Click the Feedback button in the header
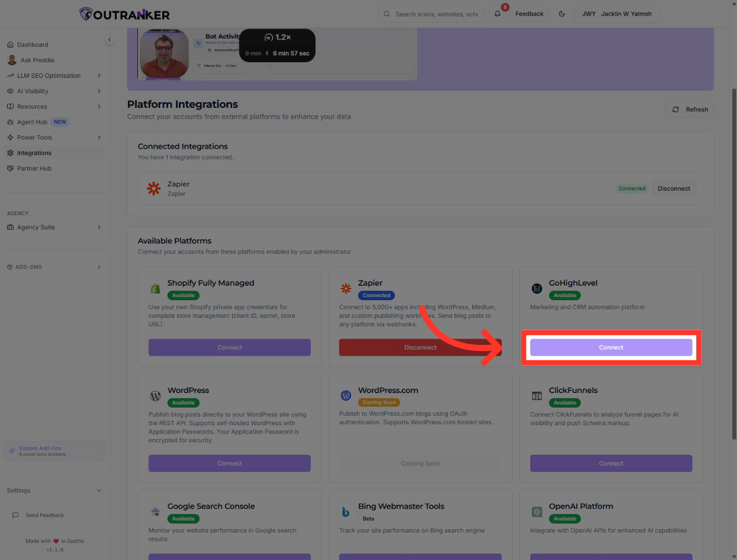 (x=529, y=14)
